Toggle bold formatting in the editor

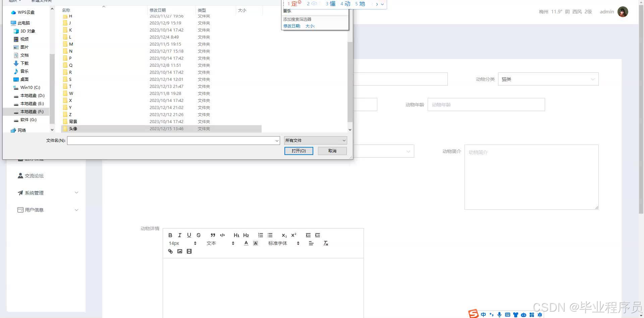pos(170,235)
